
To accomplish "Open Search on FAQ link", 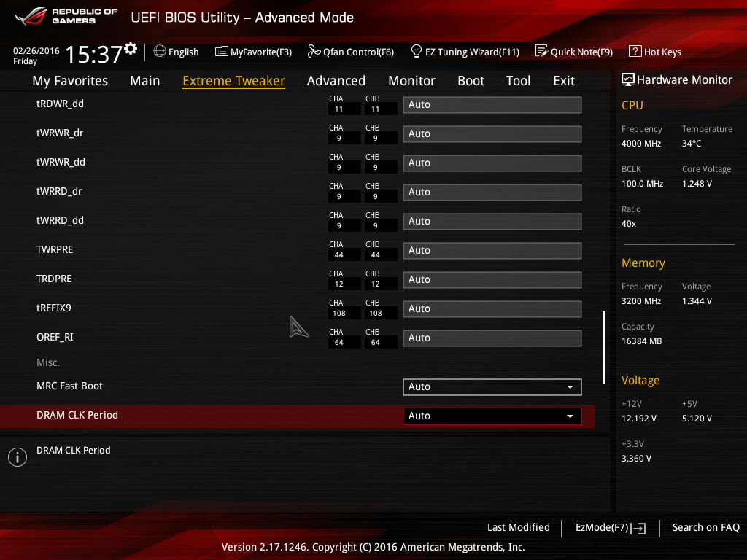I will (705, 527).
